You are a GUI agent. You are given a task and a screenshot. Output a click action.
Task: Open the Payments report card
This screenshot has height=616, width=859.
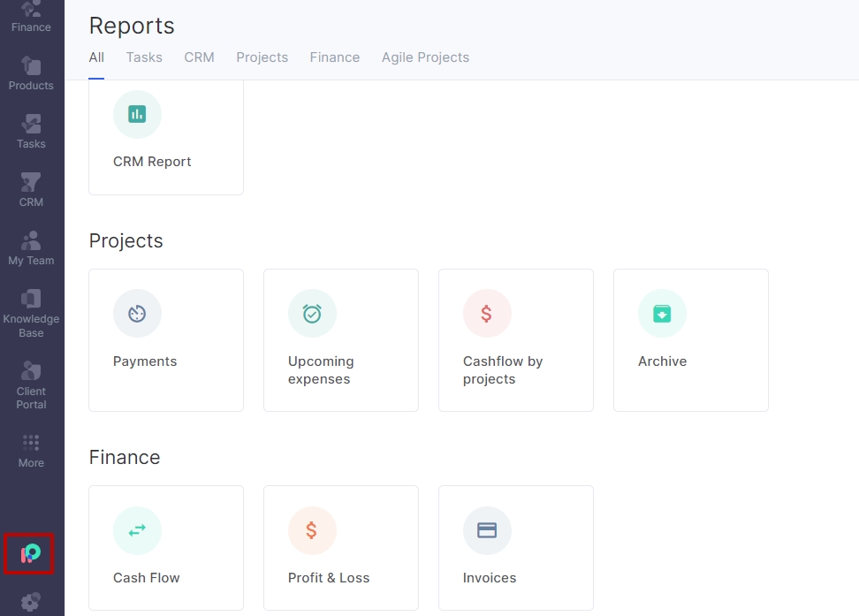[166, 340]
